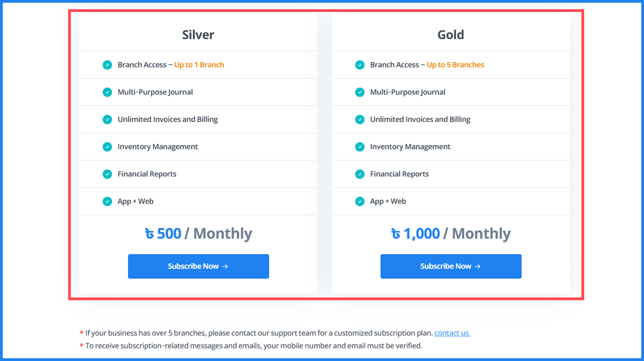The width and height of the screenshot is (644, 361).
Task: Click Silver Unlimited Invoices and Billing text
Action: click(x=168, y=119)
